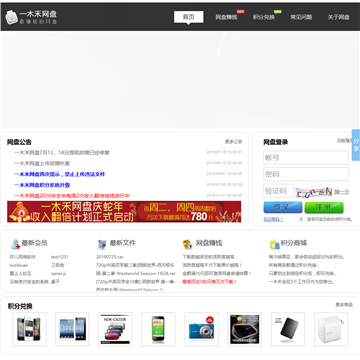
Task: Click the green 注册 button
Action: (x=324, y=207)
